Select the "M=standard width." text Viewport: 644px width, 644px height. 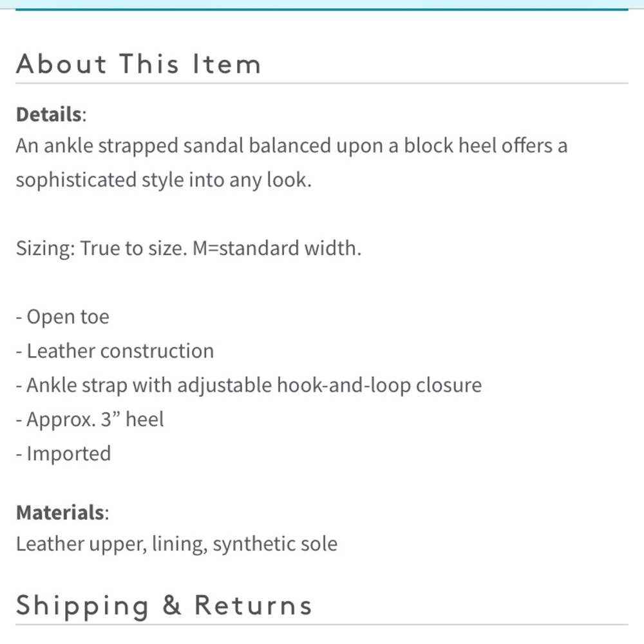tap(277, 248)
